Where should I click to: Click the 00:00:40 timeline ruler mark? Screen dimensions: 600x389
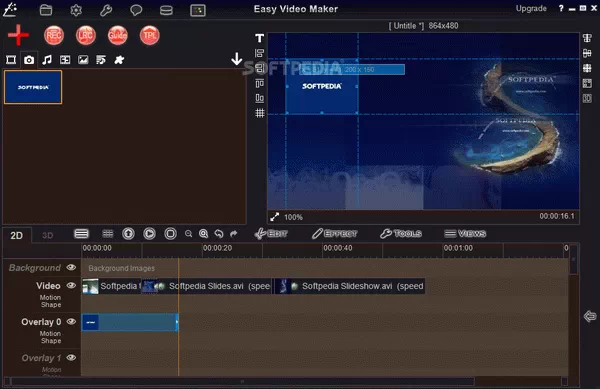338,248
